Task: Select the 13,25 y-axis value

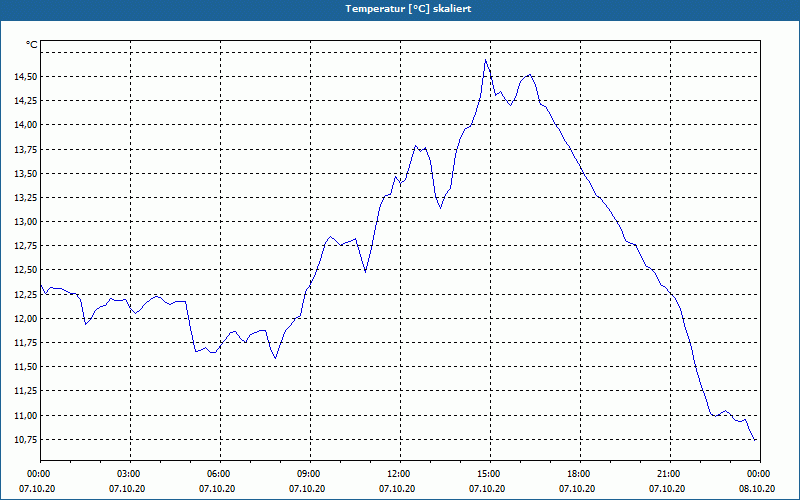Action: pyautogui.click(x=26, y=197)
